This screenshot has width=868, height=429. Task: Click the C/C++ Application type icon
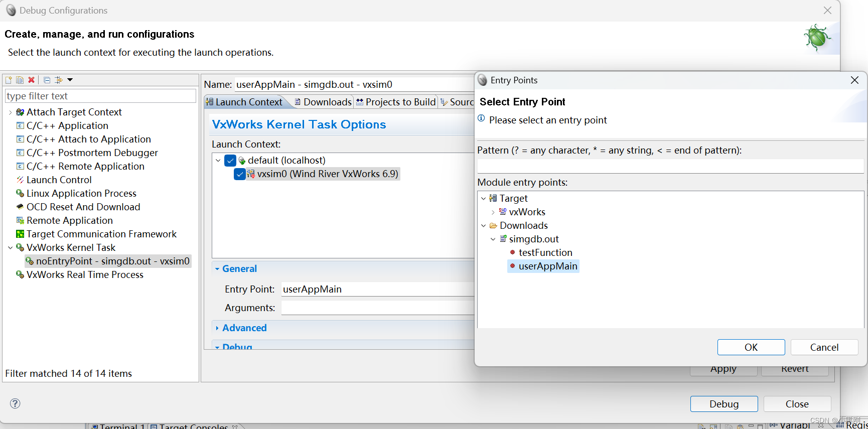click(x=20, y=126)
